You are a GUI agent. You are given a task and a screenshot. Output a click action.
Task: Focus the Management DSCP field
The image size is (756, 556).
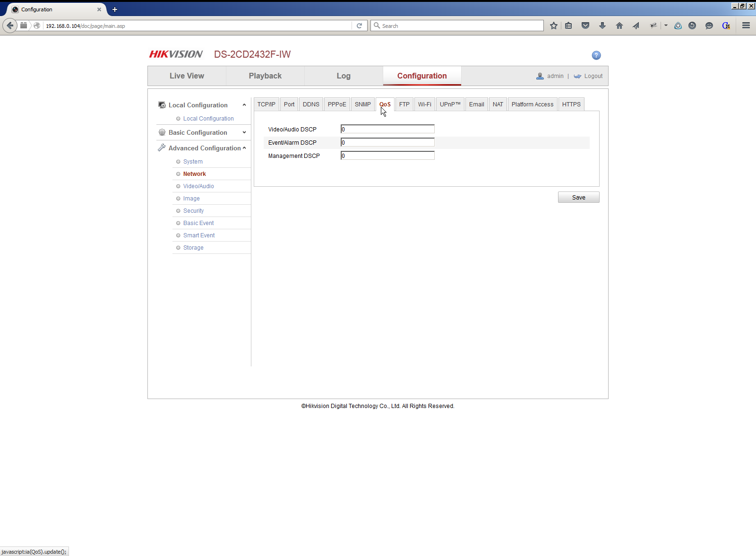387,156
